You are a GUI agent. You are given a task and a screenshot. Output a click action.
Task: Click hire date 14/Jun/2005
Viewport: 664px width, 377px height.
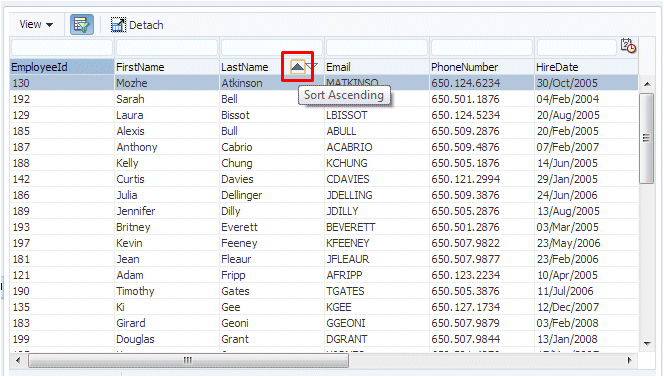coord(567,163)
